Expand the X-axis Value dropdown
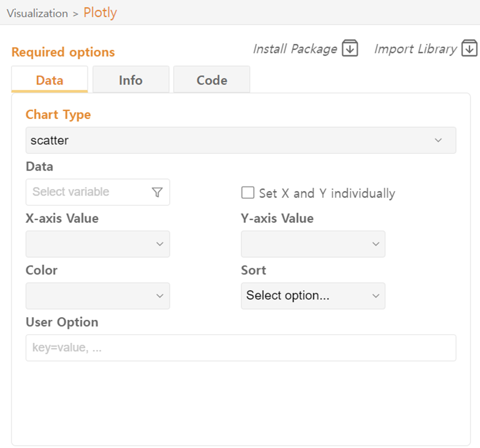This screenshot has height=448, width=480. [98, 244]
